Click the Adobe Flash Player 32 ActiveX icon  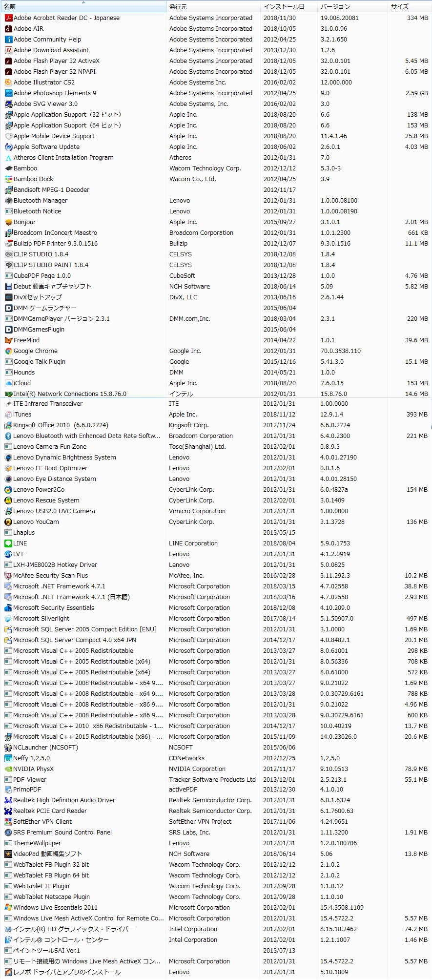pos(8,61)
